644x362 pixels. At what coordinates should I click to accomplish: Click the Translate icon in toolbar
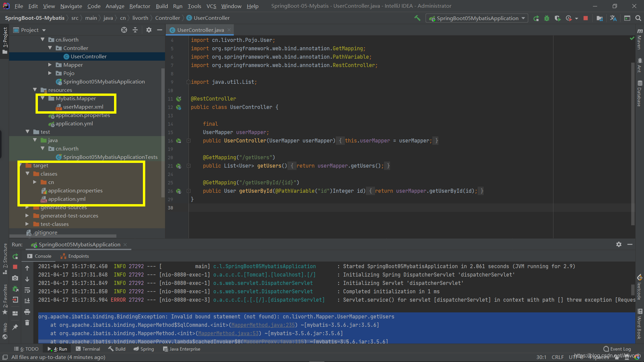[x=613, y=18]
